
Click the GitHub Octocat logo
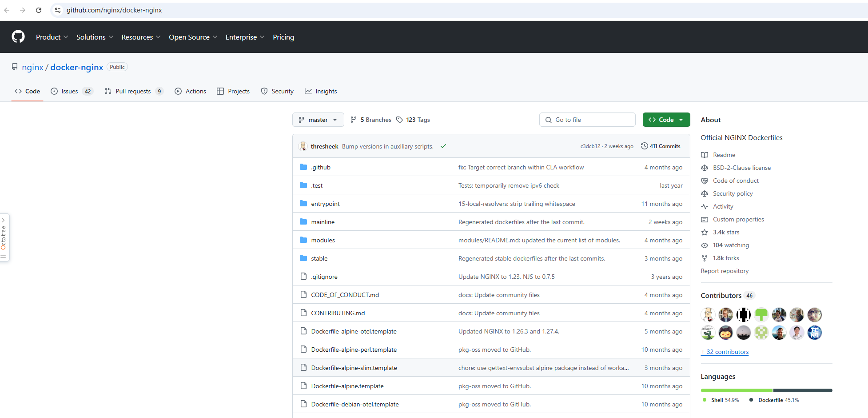[18, 36]
